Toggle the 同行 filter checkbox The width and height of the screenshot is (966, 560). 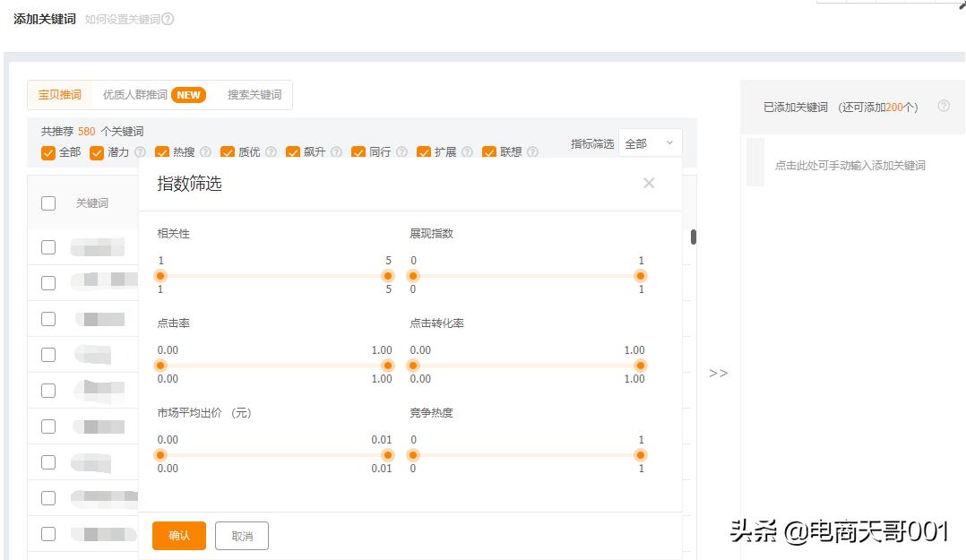point(358,151)
